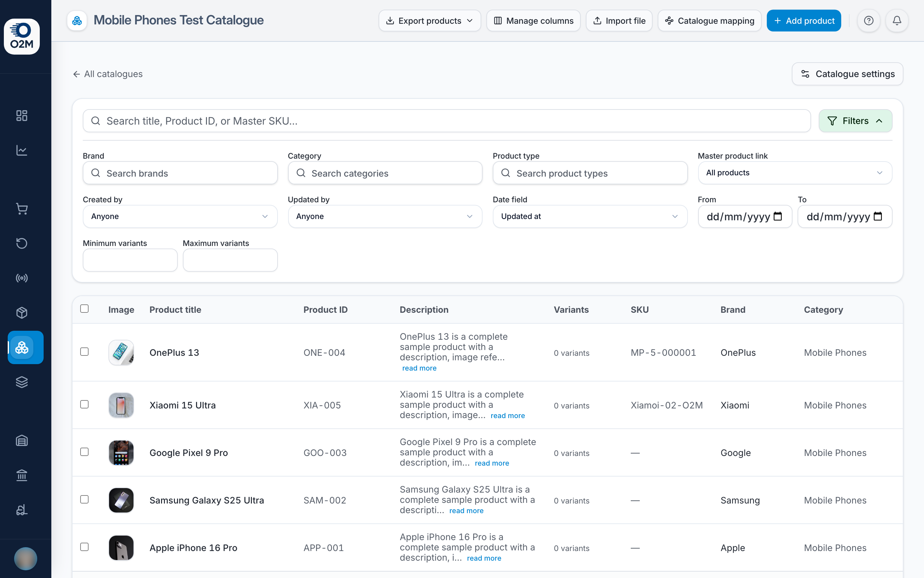This screenshot has height=578, width=924.
Task: Open the broadcast signal icon in sidebar
Action: click(x=22, y=278)
